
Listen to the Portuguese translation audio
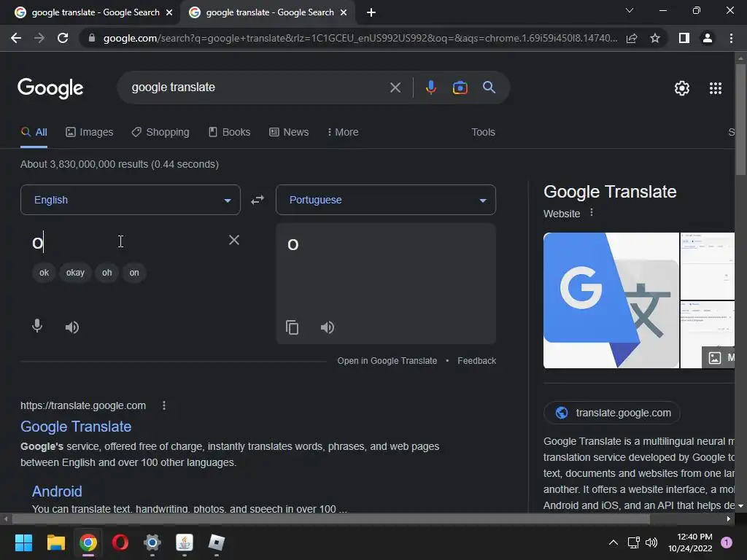click(328, 327)
